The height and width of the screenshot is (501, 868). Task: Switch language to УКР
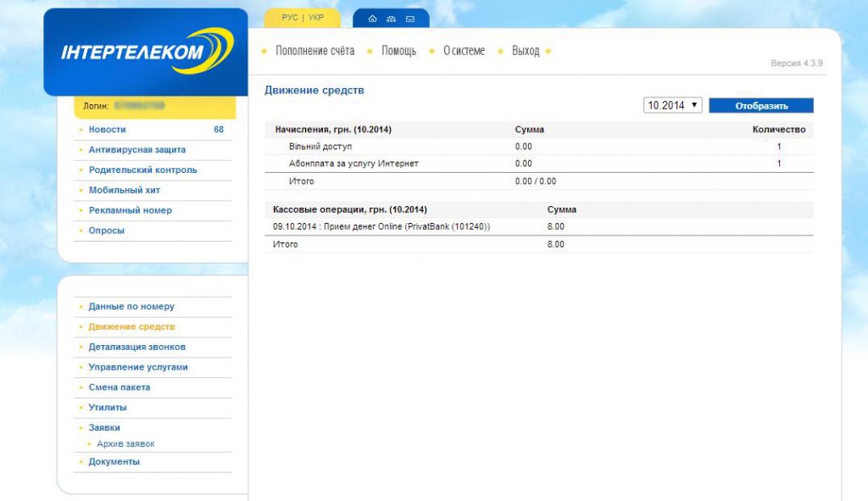(x=316, y=18)
